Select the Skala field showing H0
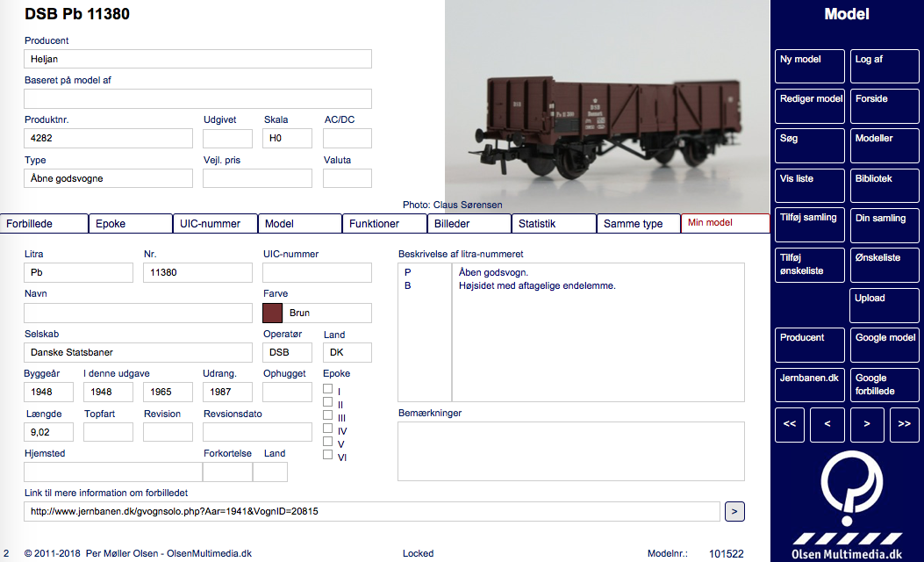 click(x=287, y=138)
